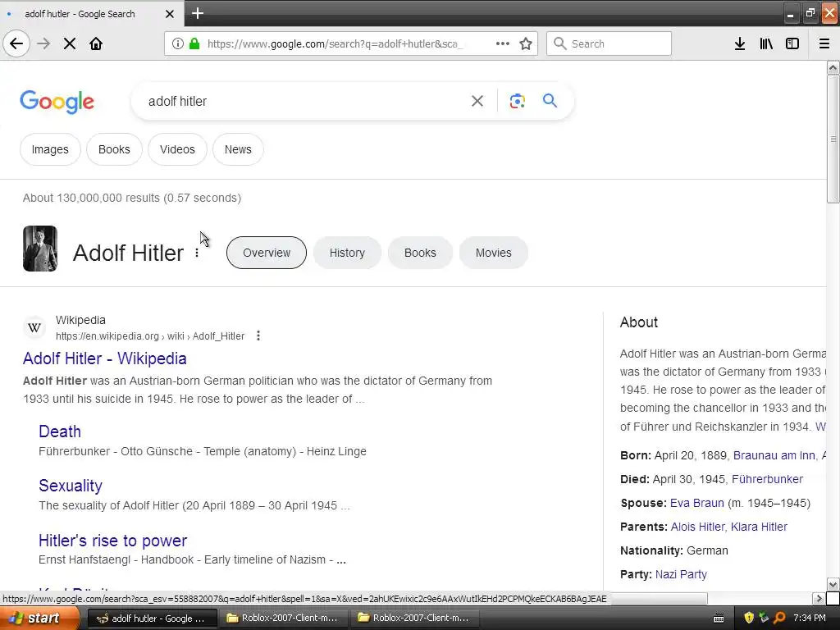The width and height of the screenshot is (840, 630).
Task: Click the Wikipedia W favicon
Action: click(x=34, y=327)
